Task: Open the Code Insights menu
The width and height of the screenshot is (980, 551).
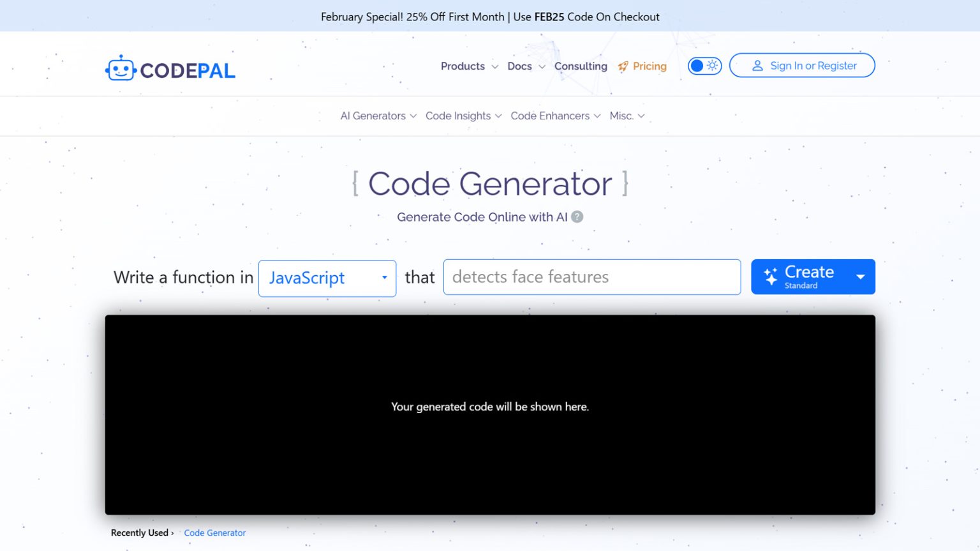Action: pos(463,116)
